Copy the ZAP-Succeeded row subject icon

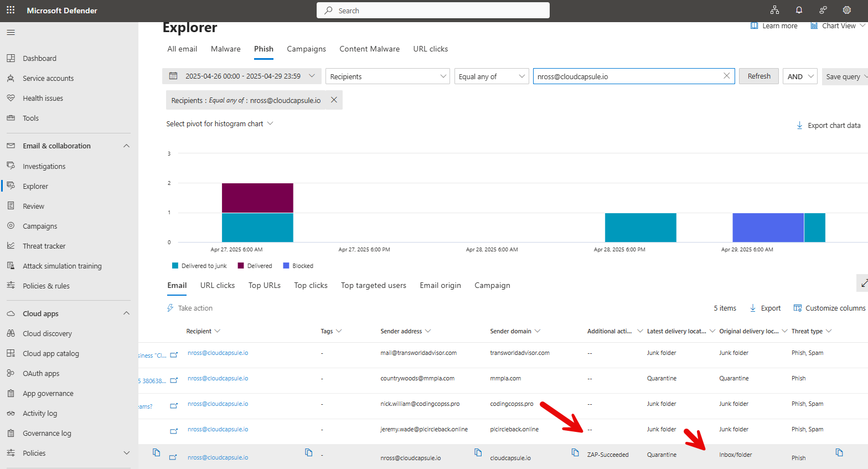(x=156, y=452)
